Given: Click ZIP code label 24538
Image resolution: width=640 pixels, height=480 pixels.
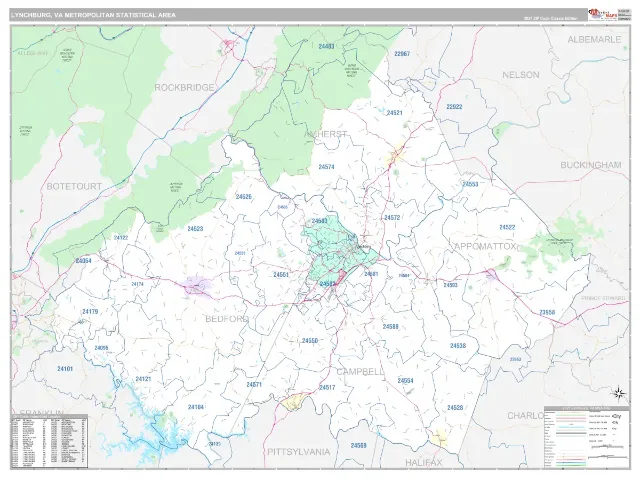Looking at the screenshot, I should click(x=458, y=345).
